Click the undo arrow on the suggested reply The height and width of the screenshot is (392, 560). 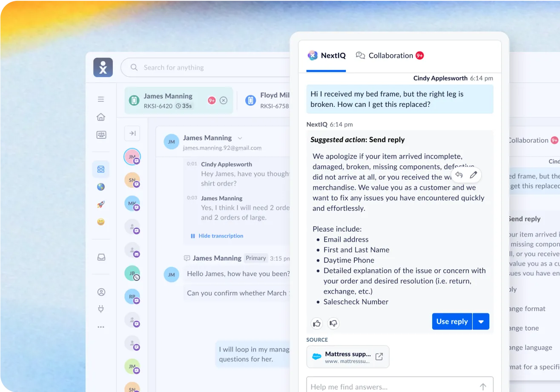point(459,175)
